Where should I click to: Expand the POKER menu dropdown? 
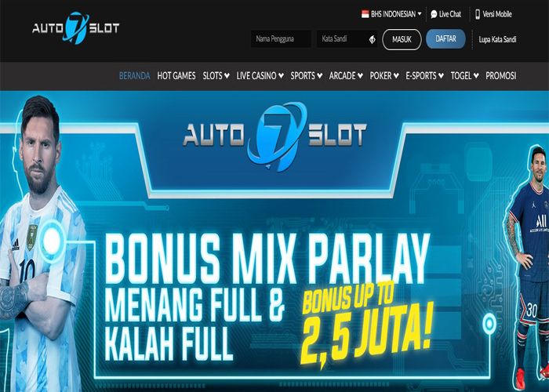384,75
